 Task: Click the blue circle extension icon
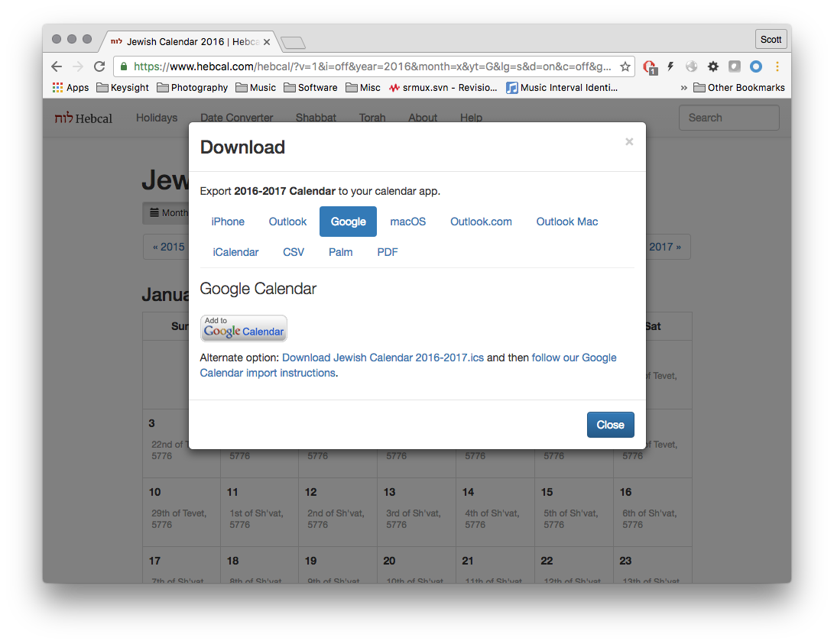click(756, 66)
